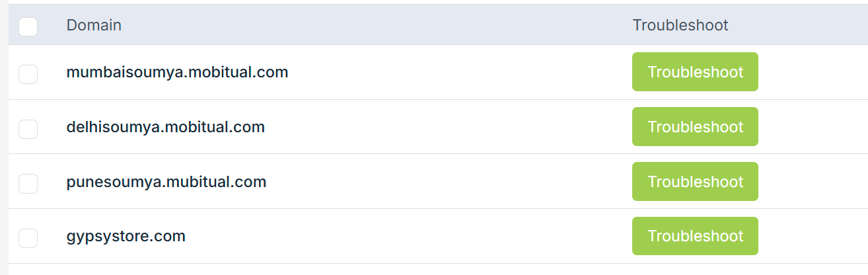Check the box for mumbaisoumya.mobitual.com
Viewport: 868px width, 275px height.
click(28, 74)
